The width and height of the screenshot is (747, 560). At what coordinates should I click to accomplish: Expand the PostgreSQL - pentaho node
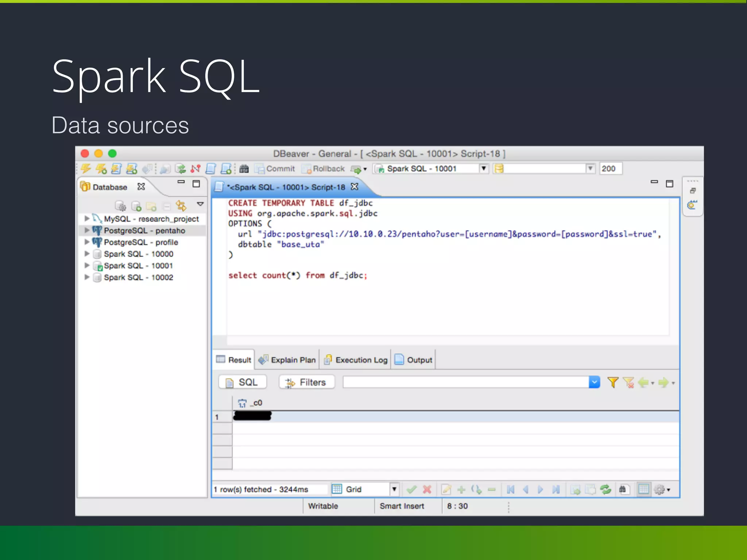pyautogui.click(x=87, y=230)
